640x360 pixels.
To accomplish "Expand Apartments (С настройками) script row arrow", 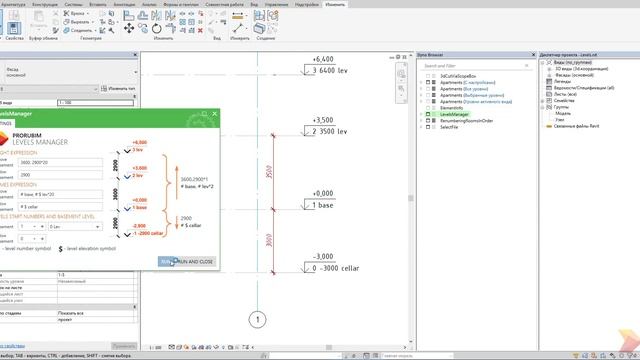I will click(x=422, y=82).
